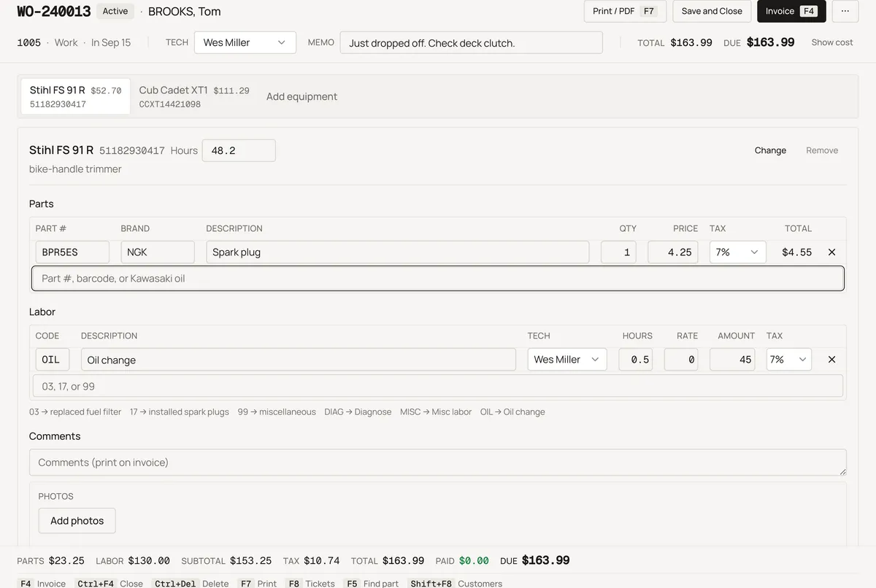
Task: Click the '99 → miscellaneous' shortcut
Action: (x=277, y=412)
